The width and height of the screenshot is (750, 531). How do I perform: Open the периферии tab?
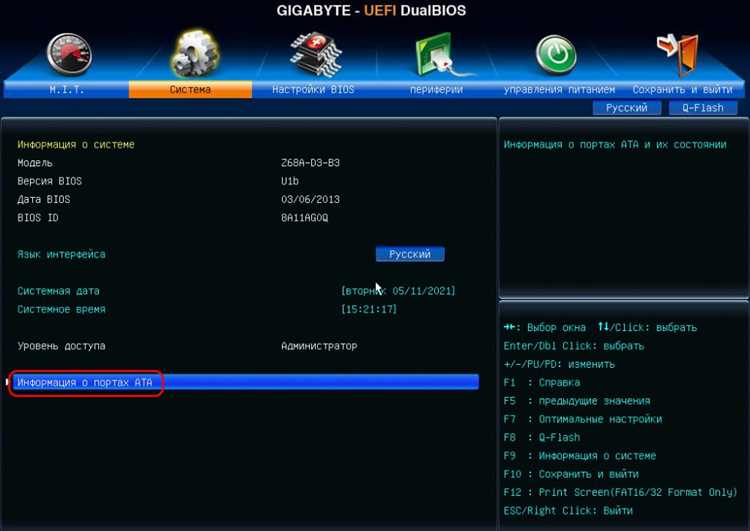[436, 89]
